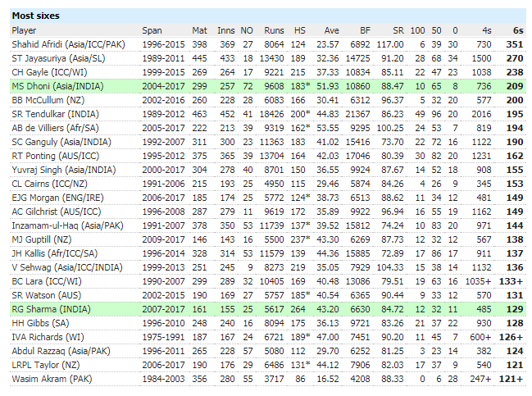Click Ganguly's runs value 11363
532x396 pixels.
(x=272, y=142)
